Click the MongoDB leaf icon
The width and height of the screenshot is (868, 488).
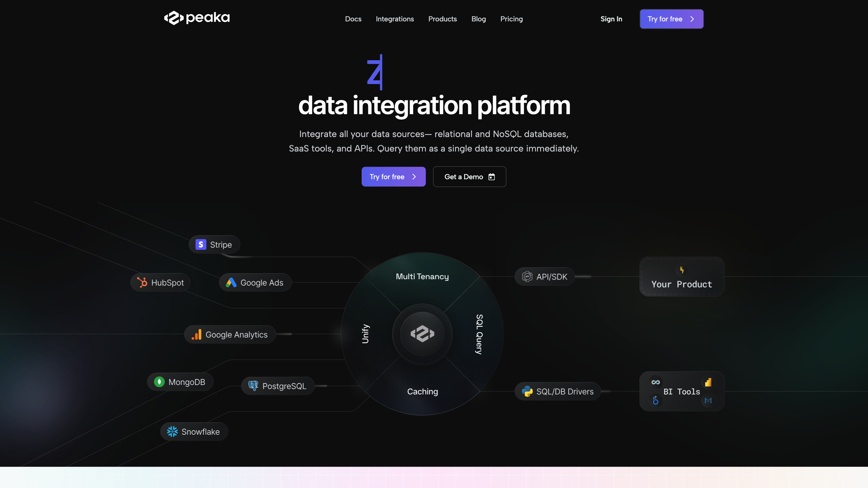point(159,382)
